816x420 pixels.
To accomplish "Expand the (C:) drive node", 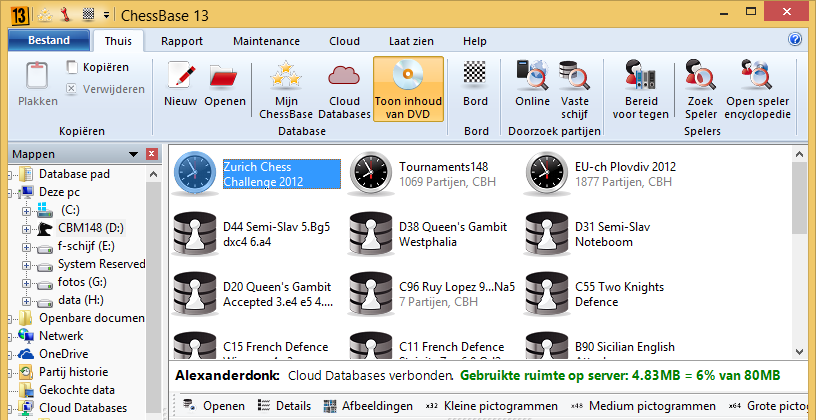I will pos(27,211).
